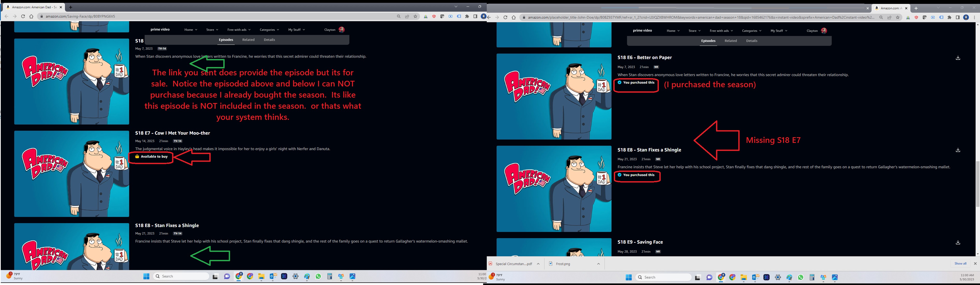Click the Search box on the left taskbar
This screenshot has width=980, height=285.
(x=181, y=276)
